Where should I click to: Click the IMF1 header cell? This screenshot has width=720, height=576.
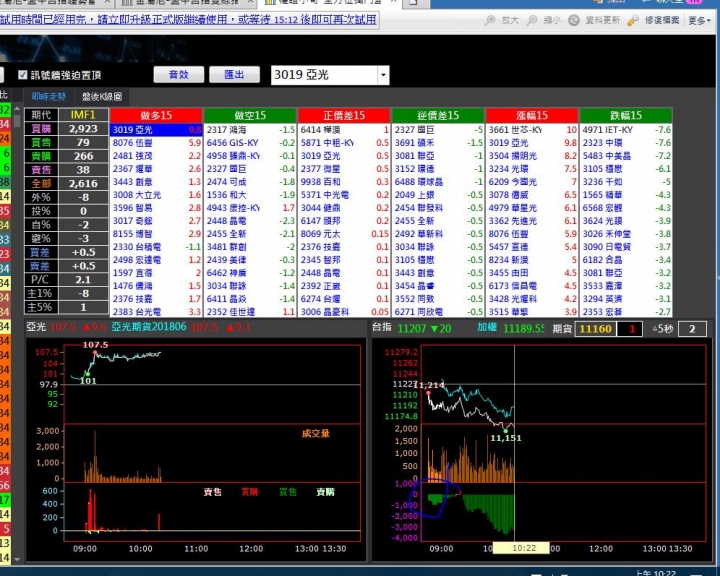pos(83,115)
